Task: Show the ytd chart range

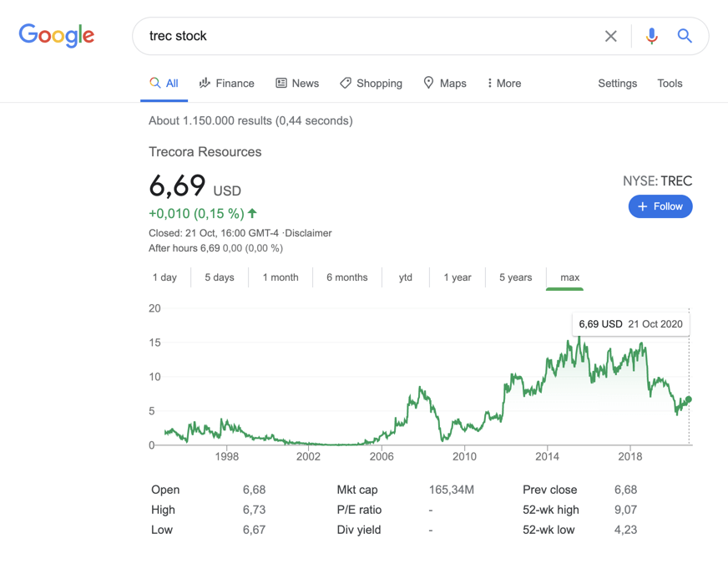Action: (x=406, y=277)
